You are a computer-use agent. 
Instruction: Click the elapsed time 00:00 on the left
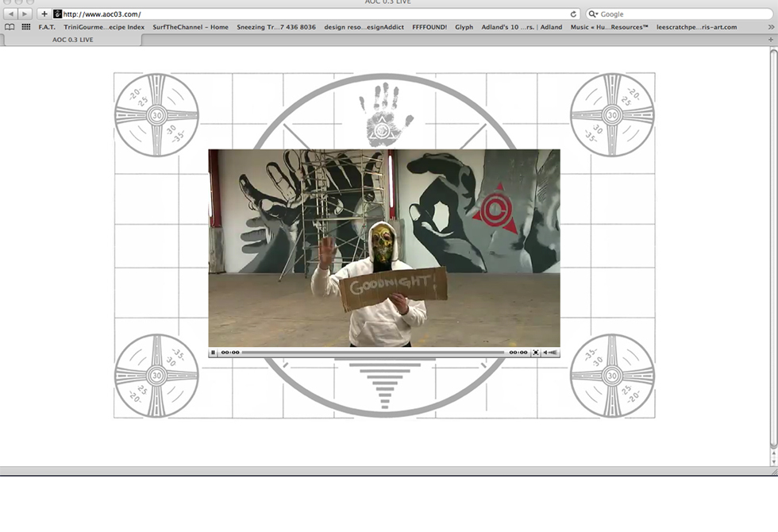click(x=229, y=353)
